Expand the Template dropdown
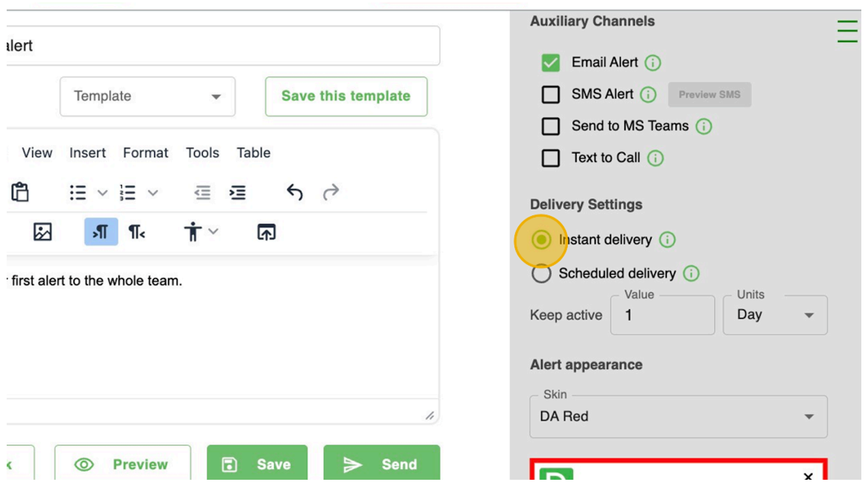This screenshot has height=484, width=868. pyautogui.click(x=147, y=96)
